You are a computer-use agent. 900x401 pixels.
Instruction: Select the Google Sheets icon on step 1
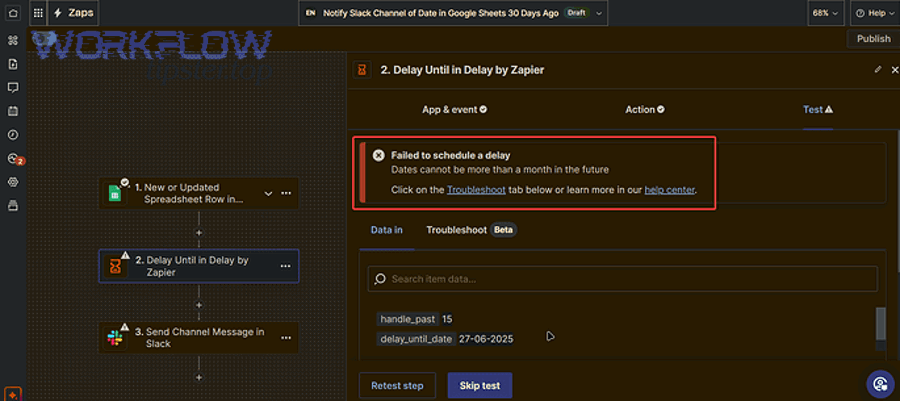pyautogui.click(x=115, y=193)
